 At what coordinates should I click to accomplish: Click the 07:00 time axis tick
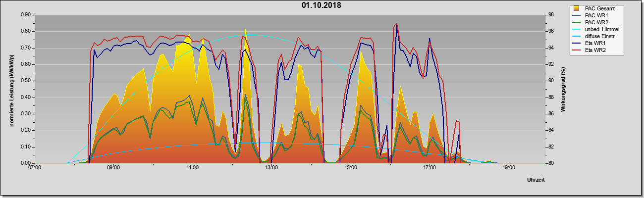[35, 167]
